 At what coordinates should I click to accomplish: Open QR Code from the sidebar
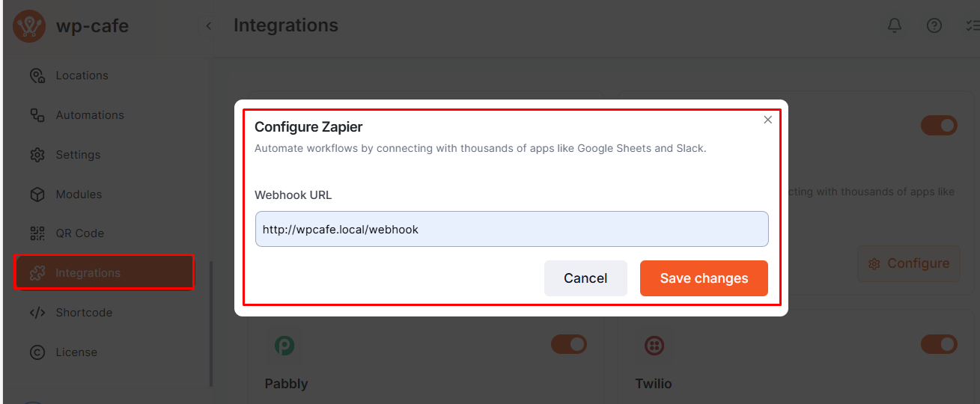pyautogui.click(x=79, y=233)
